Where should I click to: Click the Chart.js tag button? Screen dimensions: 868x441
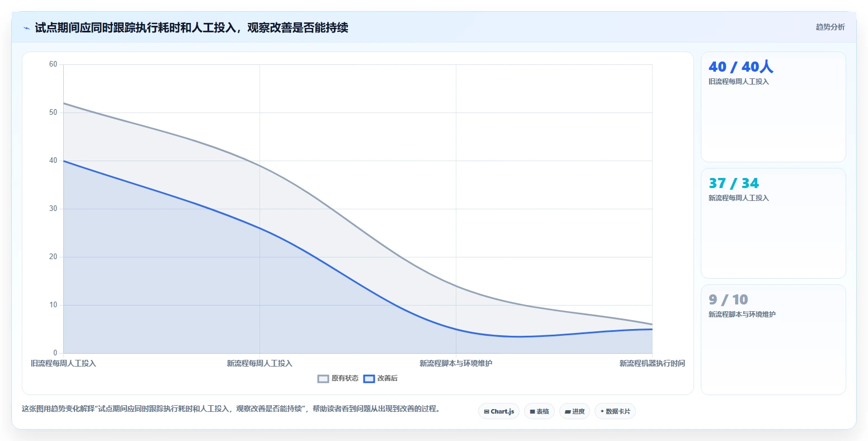click(499, 411)
